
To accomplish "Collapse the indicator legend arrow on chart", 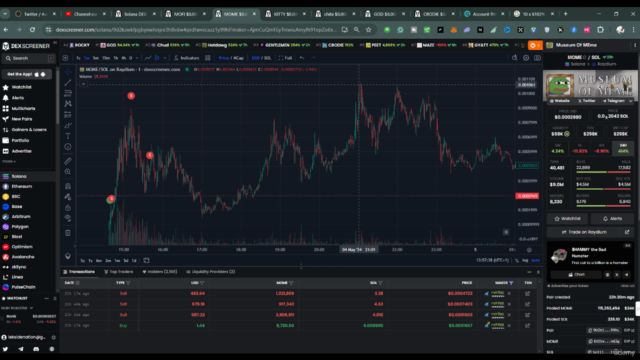I will coord(83,84).
